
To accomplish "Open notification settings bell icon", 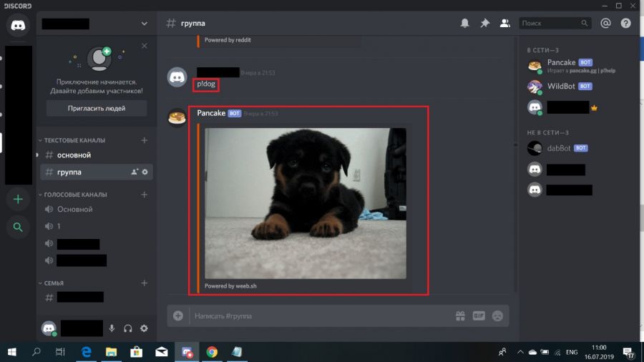I will click(464, 24).
